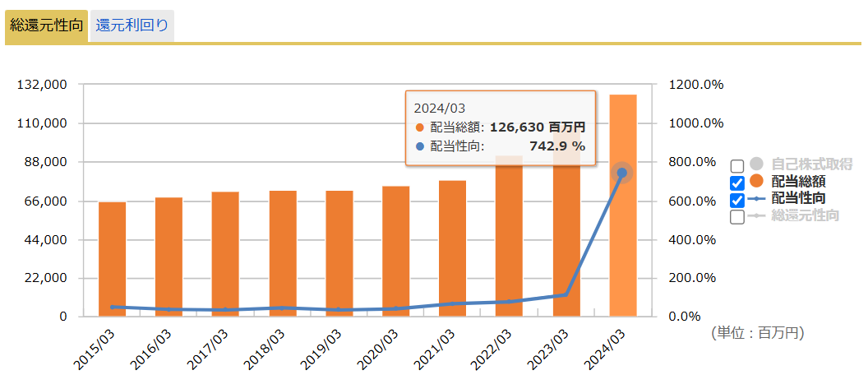
Task: Uncheck the 配当性向 checkbox
Action: tap(737, 200)
